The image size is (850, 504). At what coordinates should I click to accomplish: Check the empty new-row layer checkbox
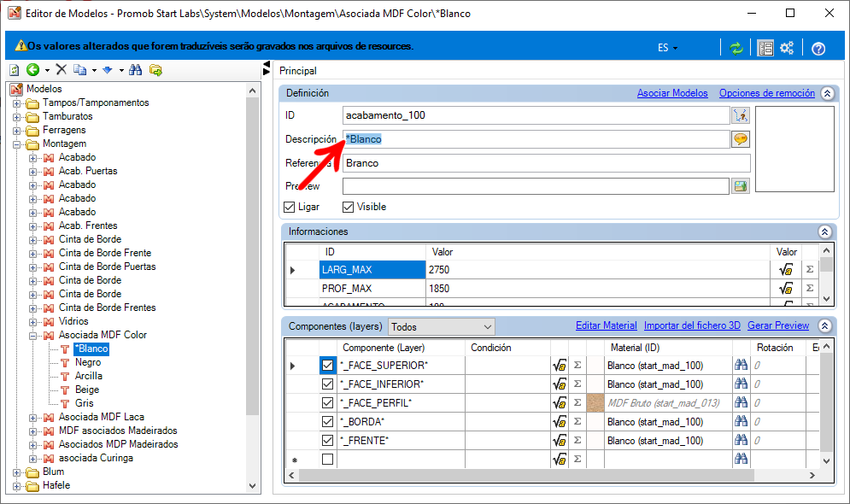pyautogui.click(x=327, y=459)
